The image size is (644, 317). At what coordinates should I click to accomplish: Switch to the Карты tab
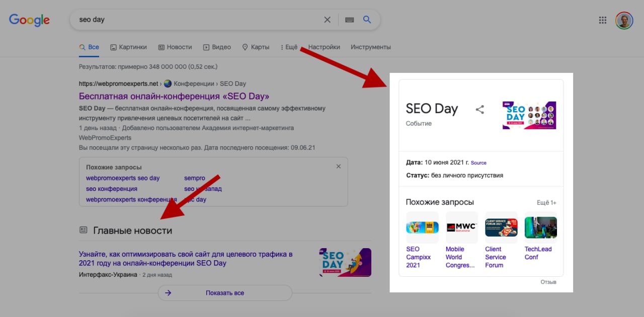point(256,47)
